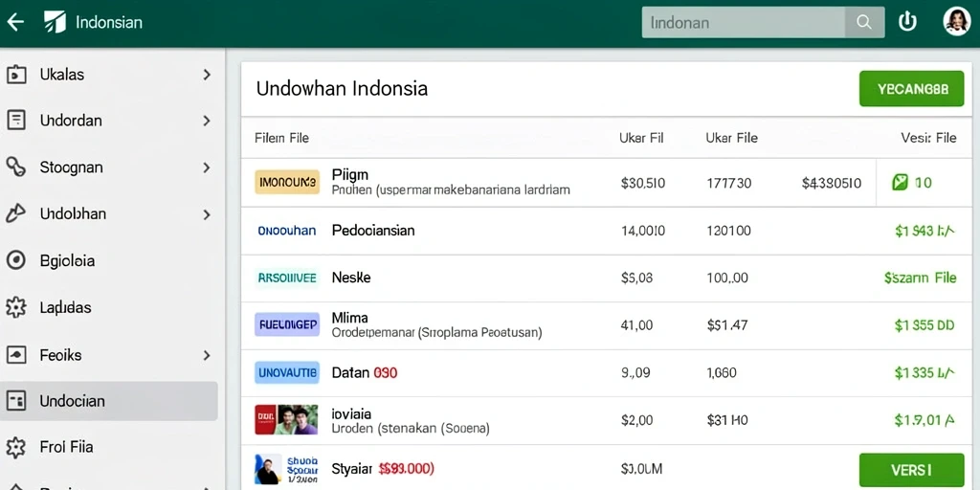Open the Stocgnan sidebar item

pos(109,167)
